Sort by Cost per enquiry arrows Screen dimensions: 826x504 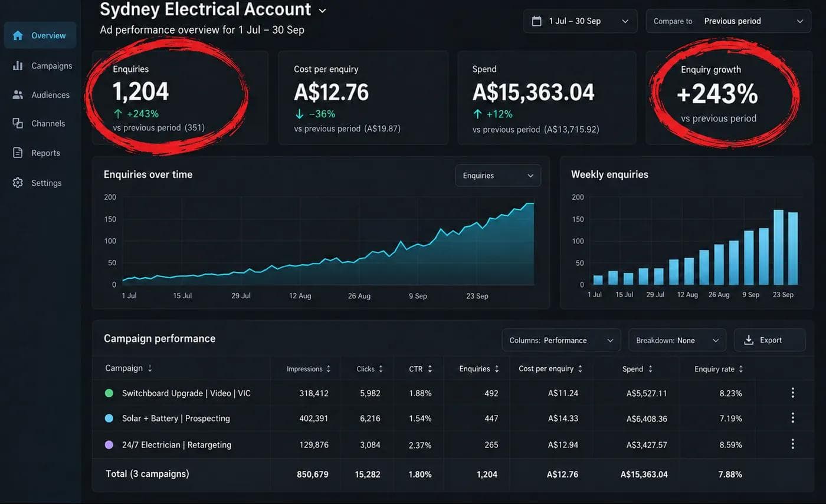pos(581,369)
